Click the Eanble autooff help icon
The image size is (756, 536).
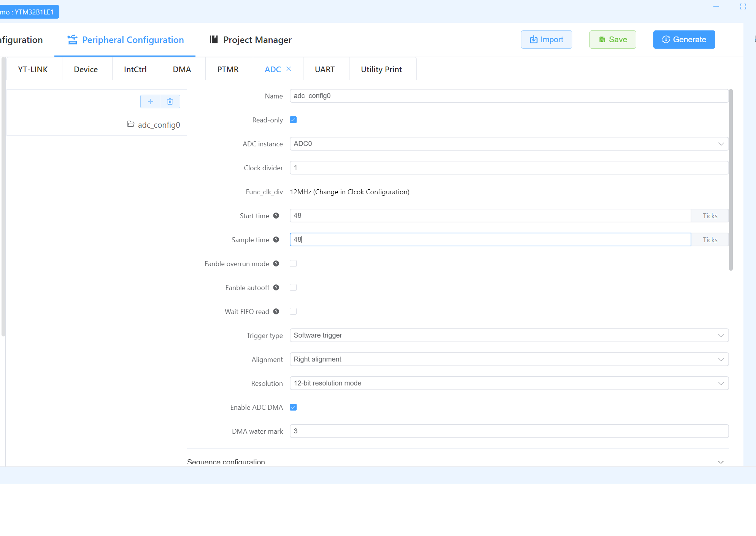click(x=276, y=287)
